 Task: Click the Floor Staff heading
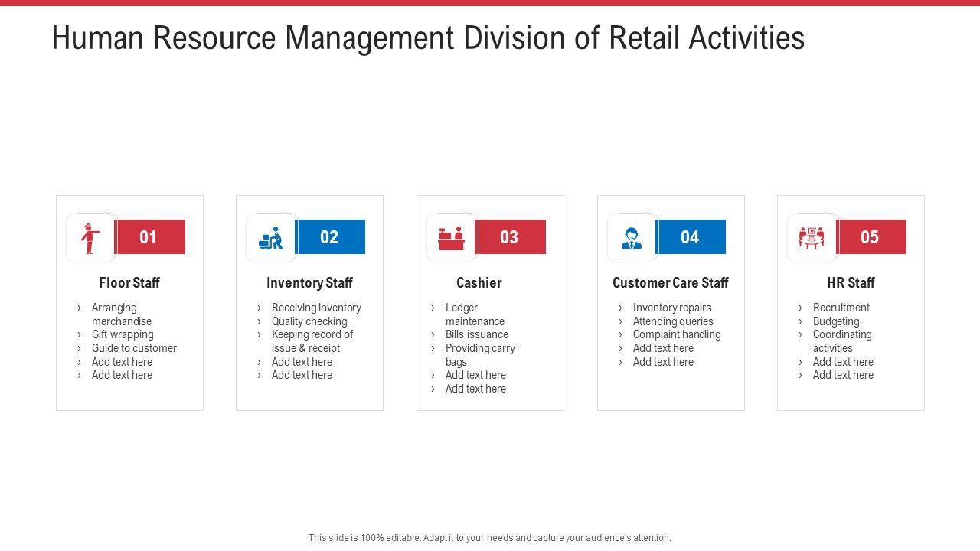tap(129, 283)
